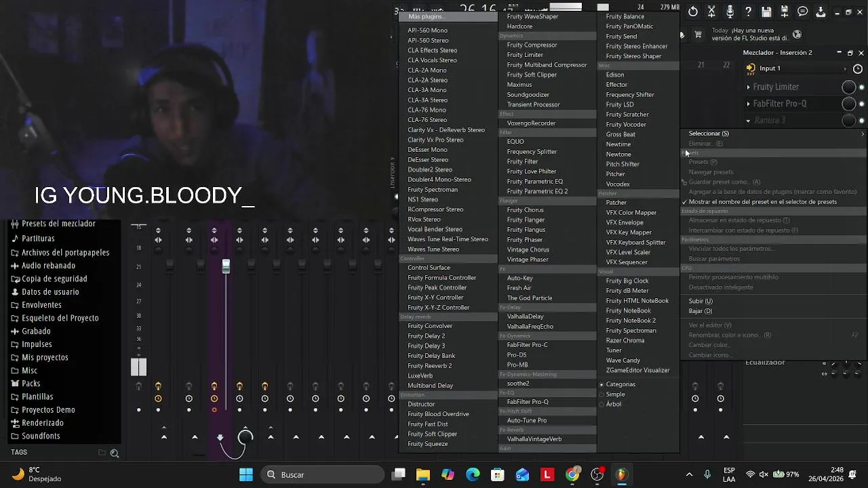This screenshot has width=868, height=488.
Task: Click the latency clock icon beside Input 1
Action: tap(858, 68)
